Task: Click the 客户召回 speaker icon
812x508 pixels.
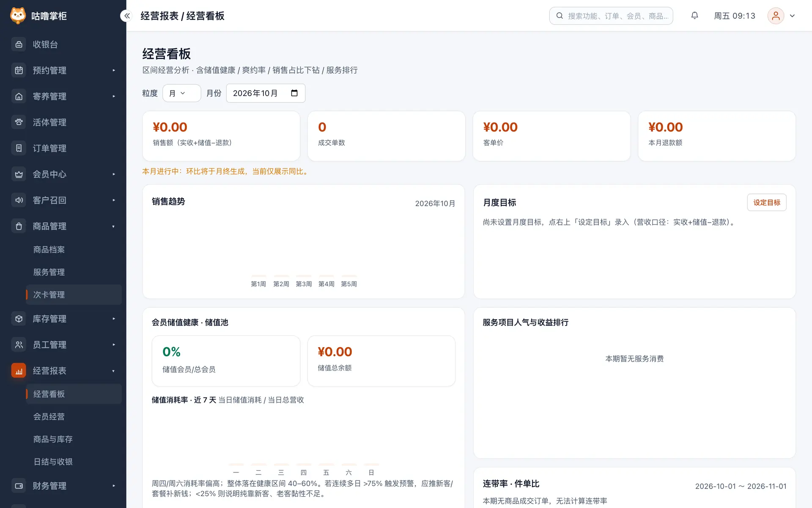Action: click(19, 200)
